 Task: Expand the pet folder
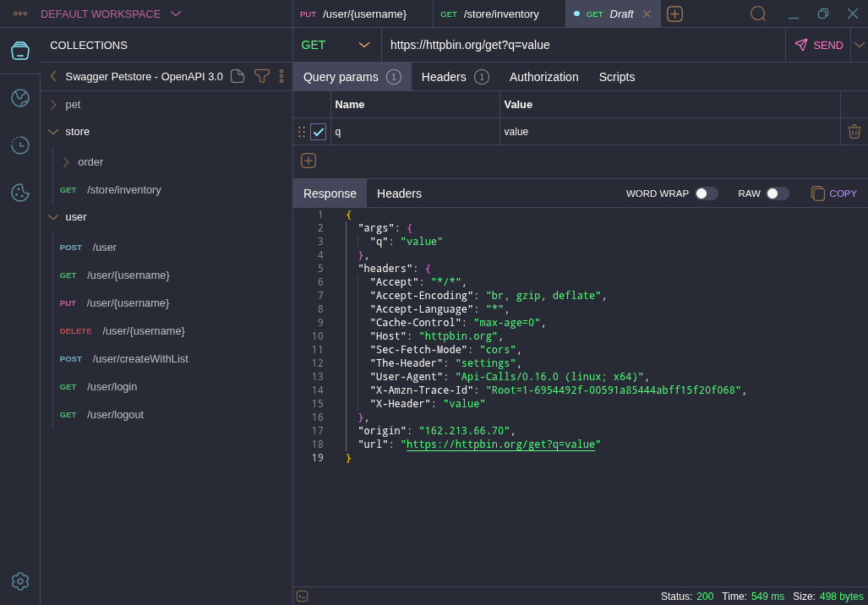click(53, 105)
